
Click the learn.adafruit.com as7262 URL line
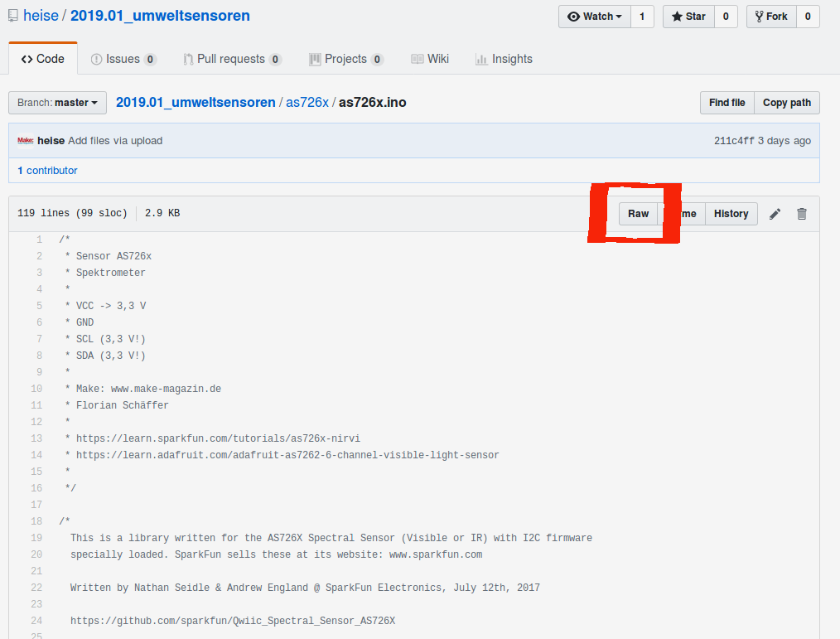282,455
